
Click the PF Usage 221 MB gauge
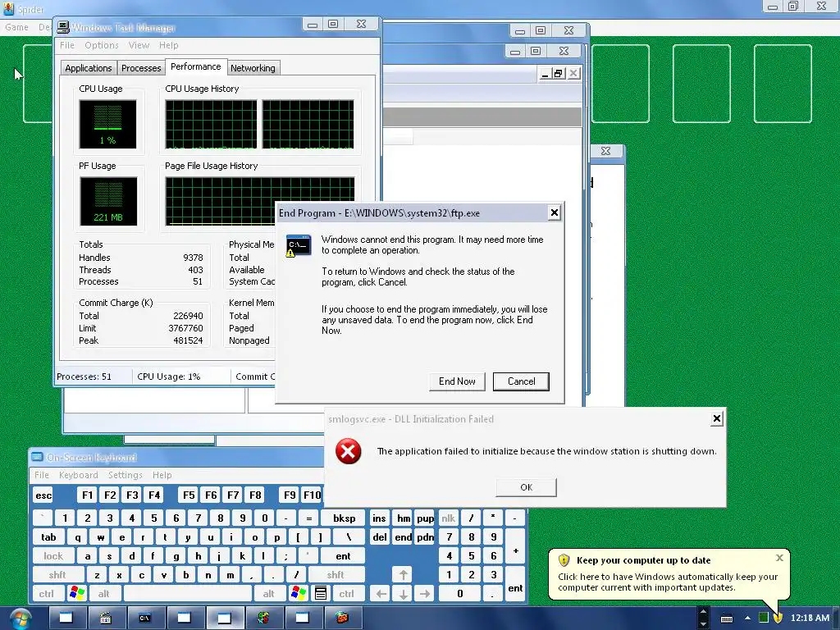pyautogui.click(x=108, y=201)
